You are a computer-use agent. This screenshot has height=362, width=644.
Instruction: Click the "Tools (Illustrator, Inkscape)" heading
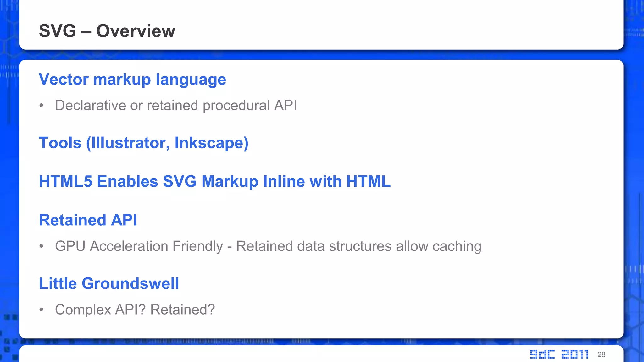[x=144, y=143]
